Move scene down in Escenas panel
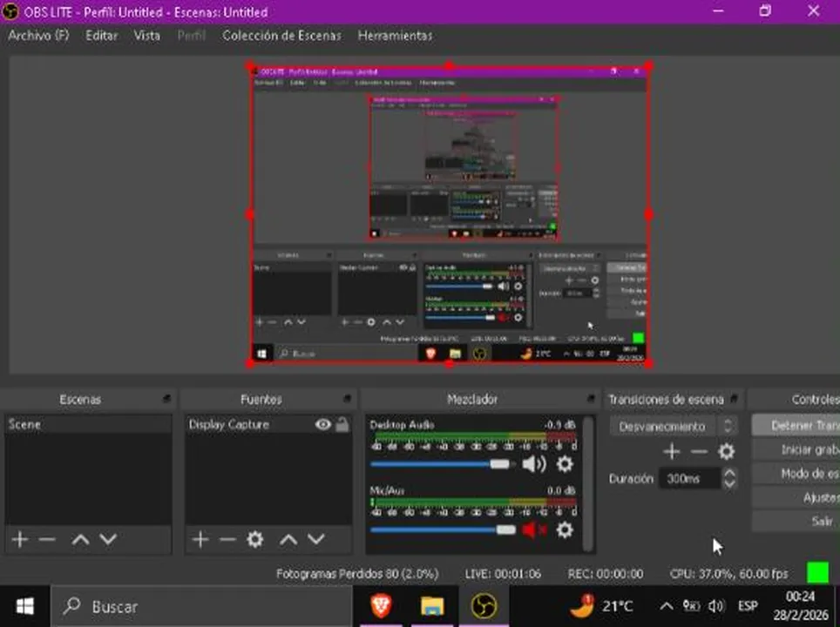Screen dimensions: 840x627 click(108, 539)
